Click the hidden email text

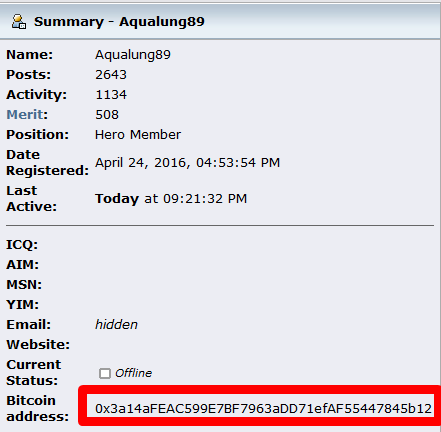click(x=116, y=324)
